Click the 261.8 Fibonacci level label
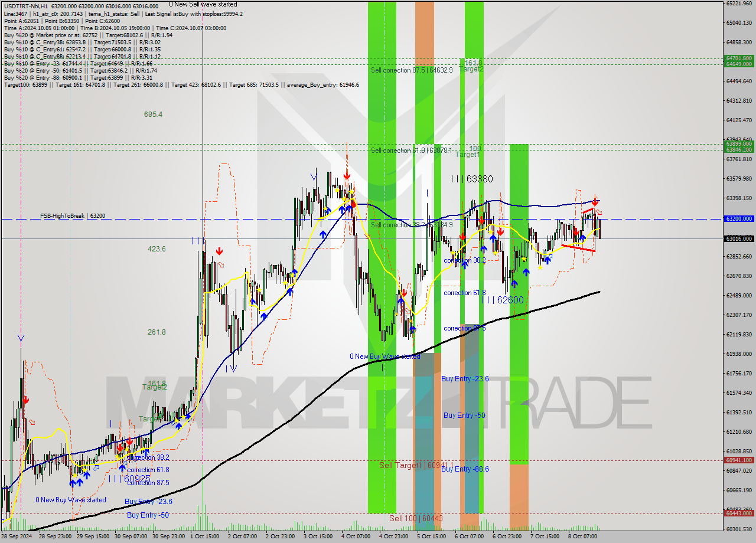 (157, 332)
